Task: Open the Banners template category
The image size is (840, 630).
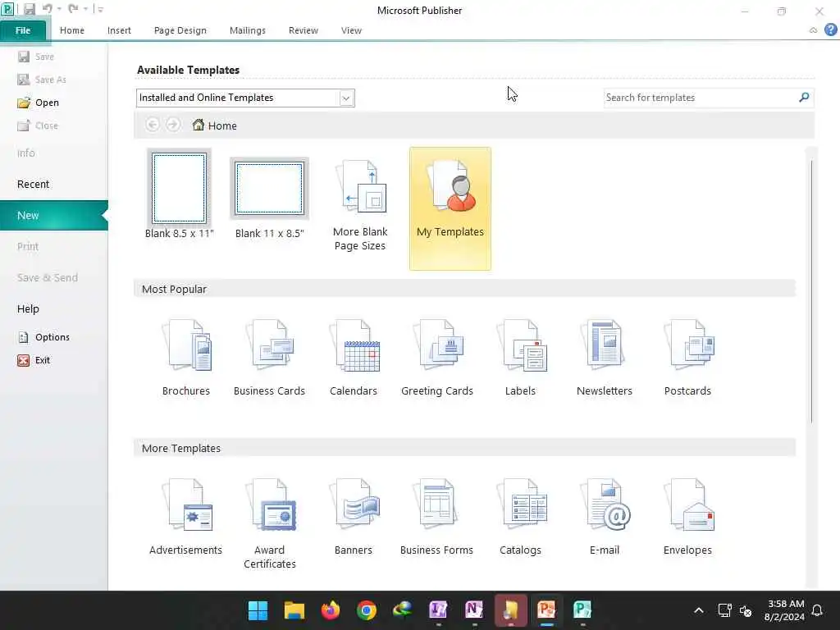Action: 353,517
